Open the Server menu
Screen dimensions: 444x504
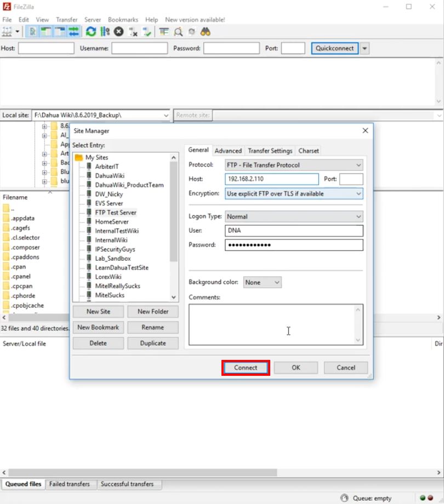tap(93, 20)
